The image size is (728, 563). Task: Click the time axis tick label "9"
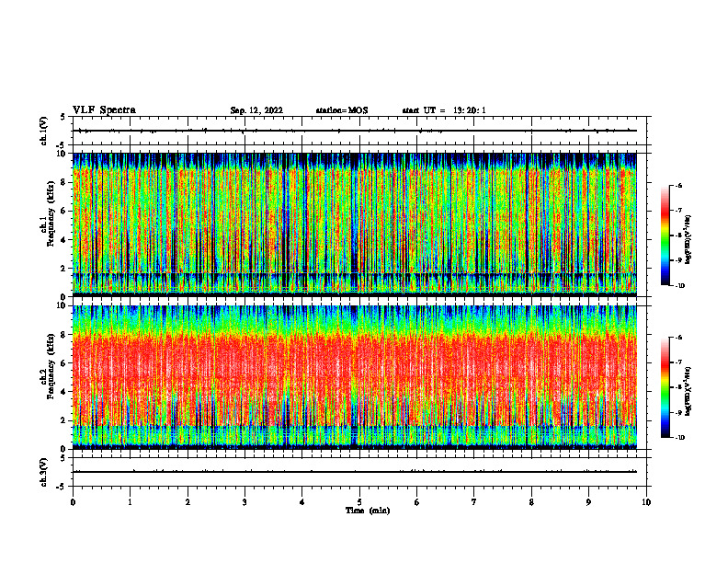pyautogui.click(x=588, y=502)
